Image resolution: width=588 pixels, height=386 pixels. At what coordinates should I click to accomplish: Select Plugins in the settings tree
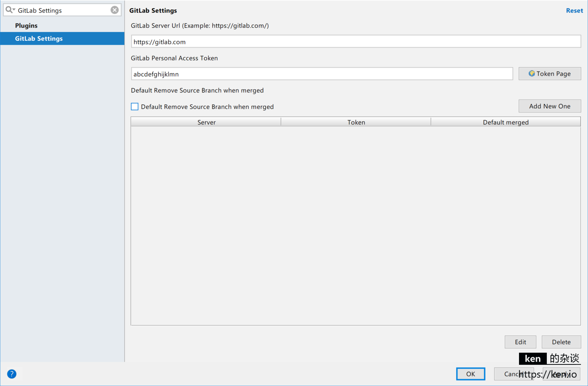coord(26,25)
